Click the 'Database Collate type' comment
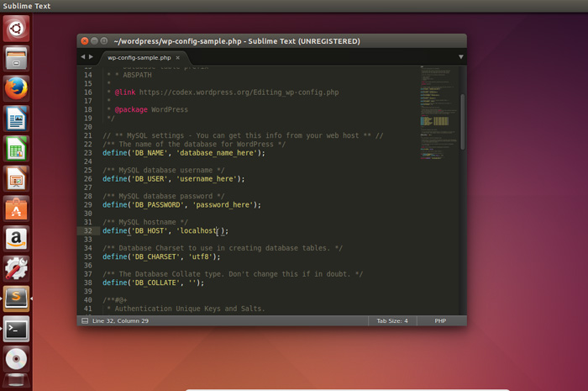The image size is (588, 391). pyautogui.click(x=233, y=273)
